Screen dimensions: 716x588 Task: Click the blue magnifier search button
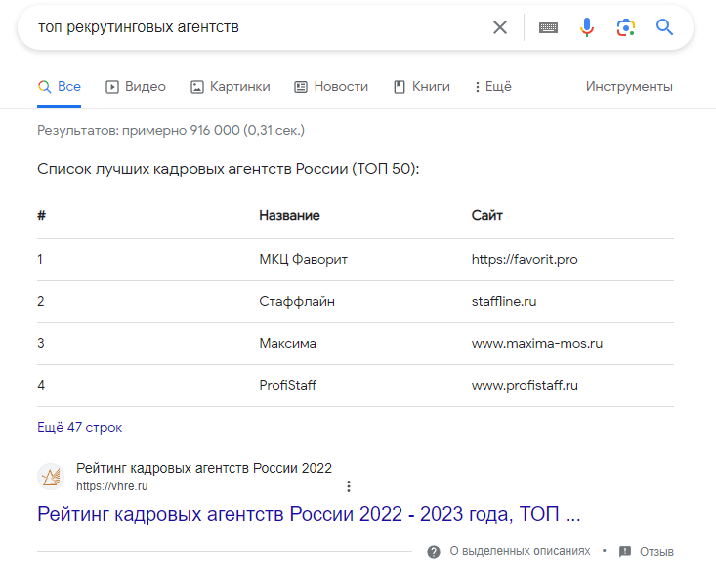[x=664, y=27]
